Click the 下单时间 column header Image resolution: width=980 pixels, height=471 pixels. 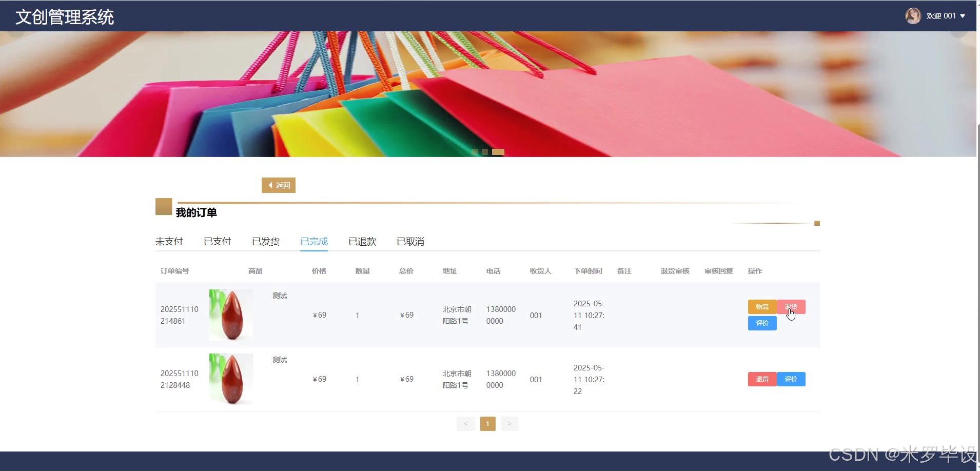[x=588, y=271]
